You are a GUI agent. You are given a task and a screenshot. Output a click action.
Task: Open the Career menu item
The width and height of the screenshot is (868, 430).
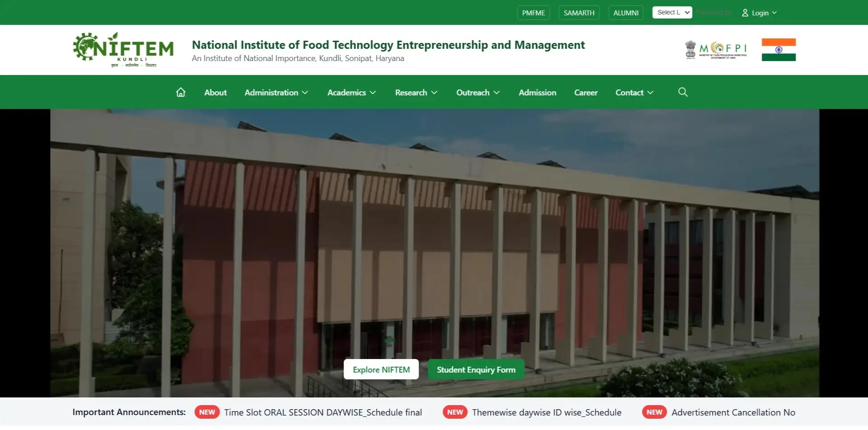pos(585,93)
